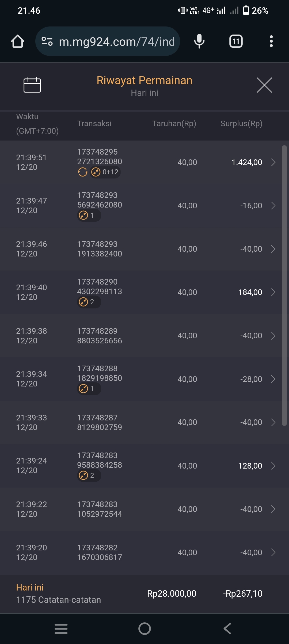Open the calendar date picker icon
289x644 pixels.
32,85
